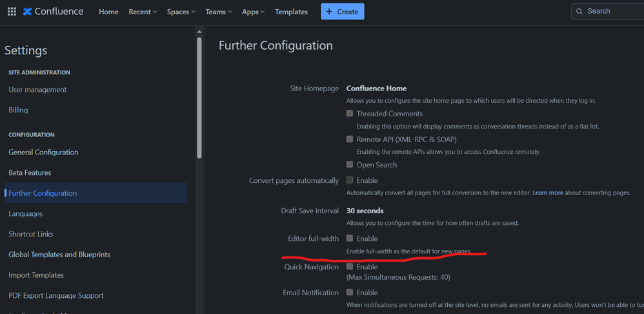
Task: Expand the Spaces dropdown menu
Action: tap(181, 12)
